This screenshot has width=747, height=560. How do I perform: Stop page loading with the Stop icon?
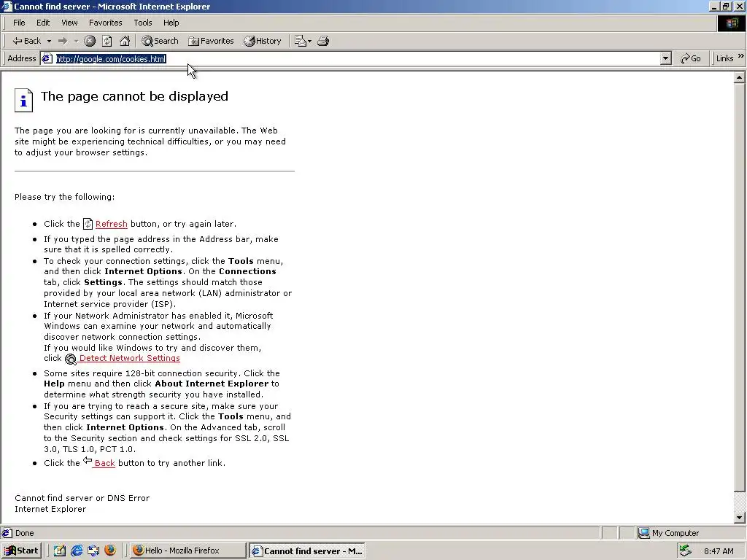90,41
